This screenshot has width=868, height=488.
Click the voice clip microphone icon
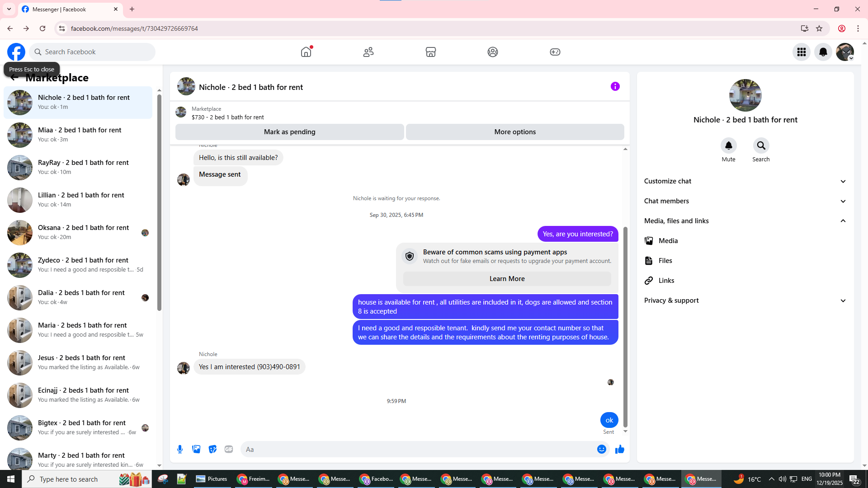[180, 449]
